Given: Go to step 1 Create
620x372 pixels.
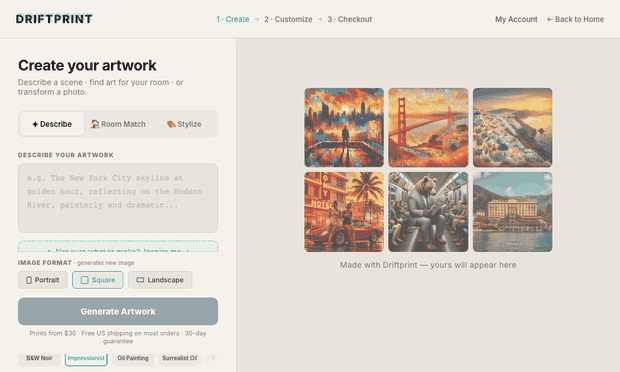Looking at the screenshot, I should click(232, 19).
